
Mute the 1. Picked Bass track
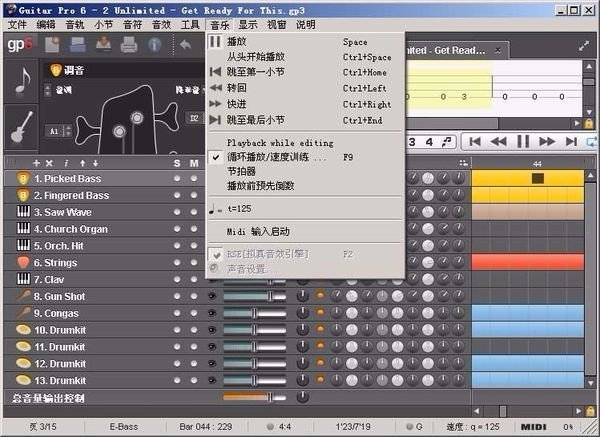194,178
